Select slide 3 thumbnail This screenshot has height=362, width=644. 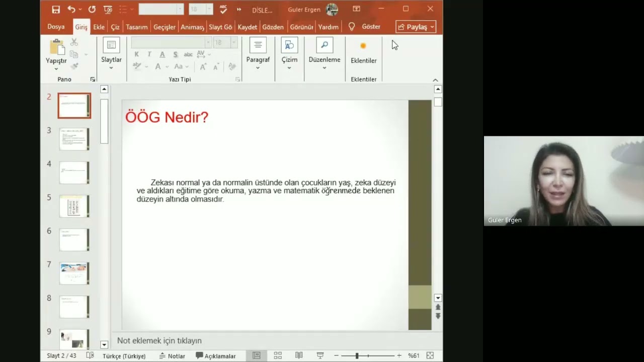pos(74,139)
